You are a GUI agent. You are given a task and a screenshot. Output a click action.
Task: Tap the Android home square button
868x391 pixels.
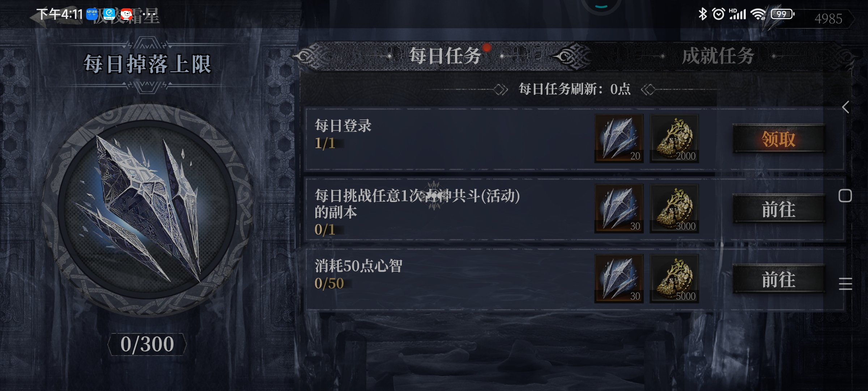pyautogui.click(x=845, y=196)
